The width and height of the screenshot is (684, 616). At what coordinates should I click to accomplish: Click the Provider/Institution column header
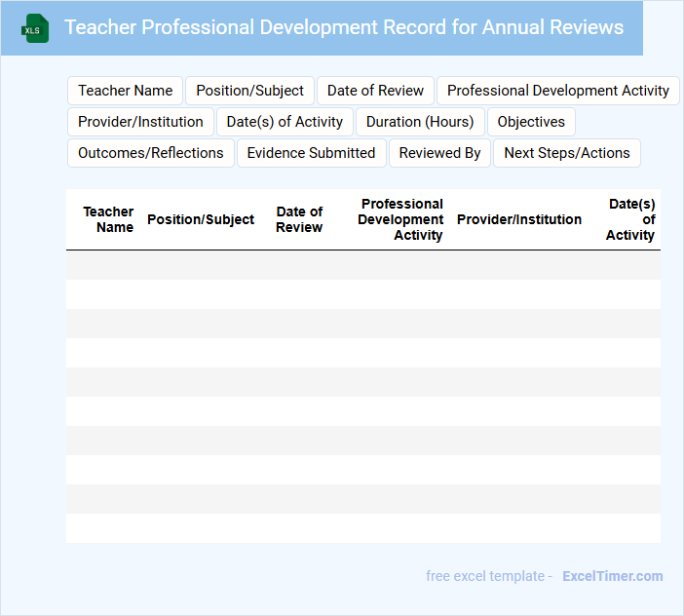(518, 219)
